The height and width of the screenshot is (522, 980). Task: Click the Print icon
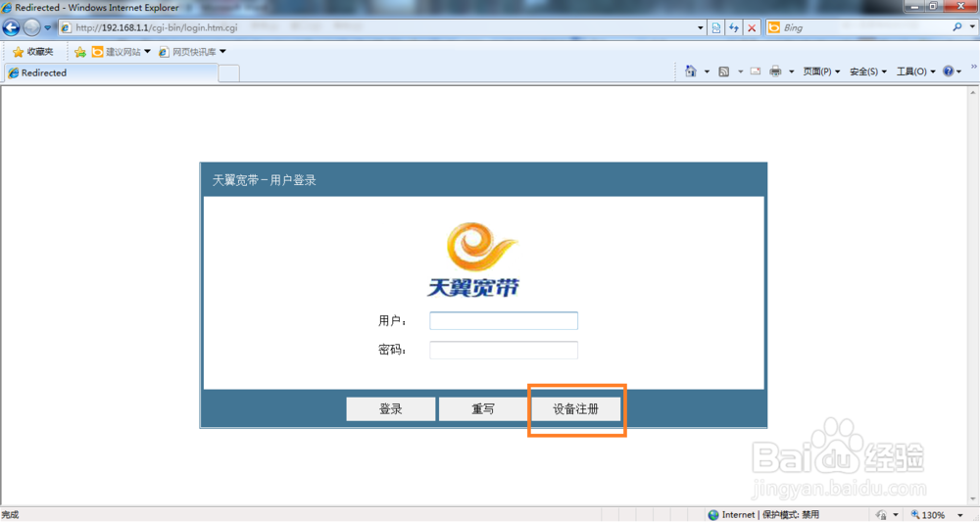point(775,71)
